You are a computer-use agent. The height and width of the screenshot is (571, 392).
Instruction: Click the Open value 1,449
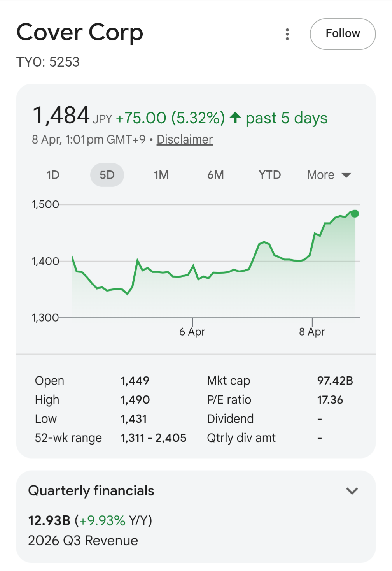click(x=135, y=381)
